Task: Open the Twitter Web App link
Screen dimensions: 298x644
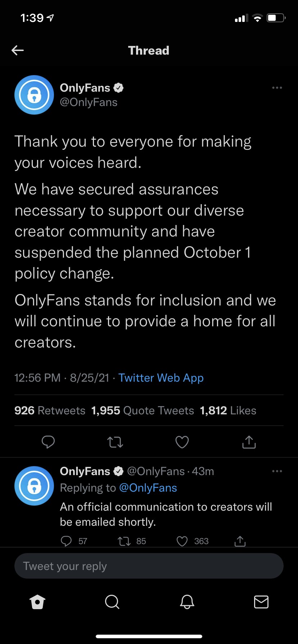Action: (x=161, y=378)
